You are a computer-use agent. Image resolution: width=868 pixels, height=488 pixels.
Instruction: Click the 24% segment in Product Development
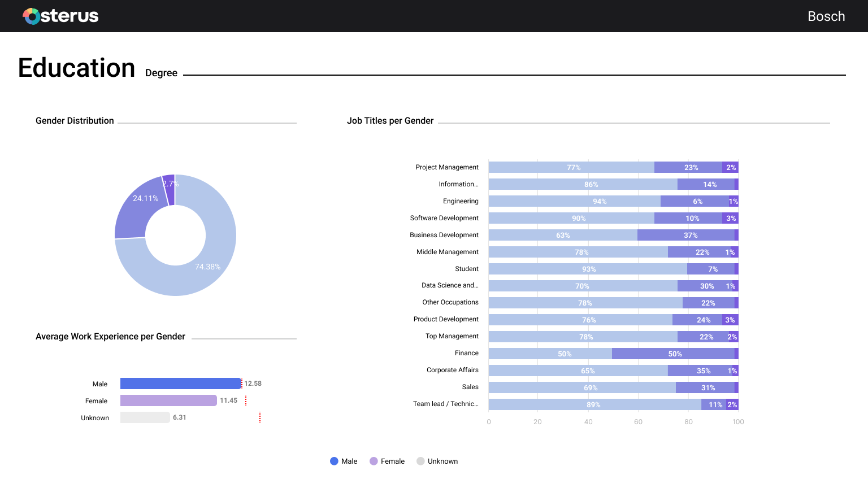tap(697, 320)
